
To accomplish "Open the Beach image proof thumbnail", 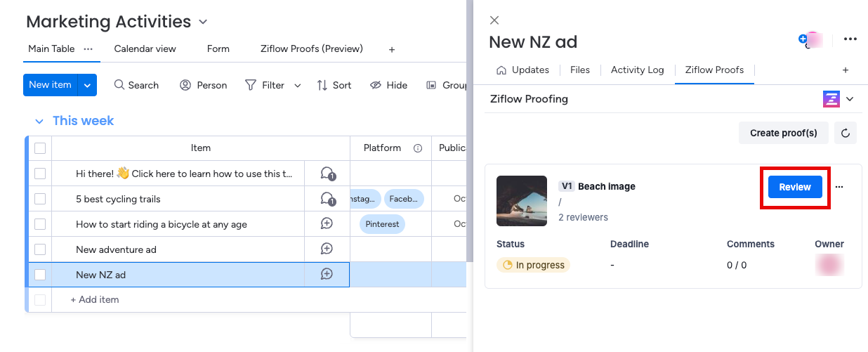I will [522, 201].
